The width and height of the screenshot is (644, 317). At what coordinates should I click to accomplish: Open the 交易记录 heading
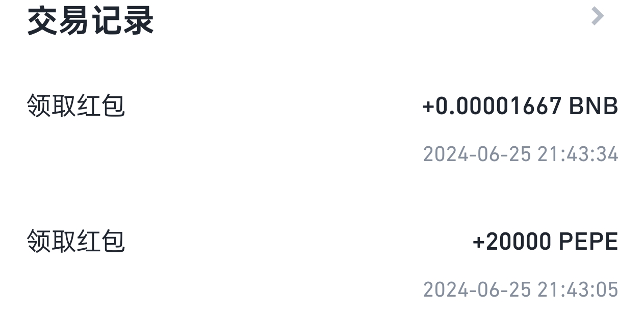(x=90, y=21)
